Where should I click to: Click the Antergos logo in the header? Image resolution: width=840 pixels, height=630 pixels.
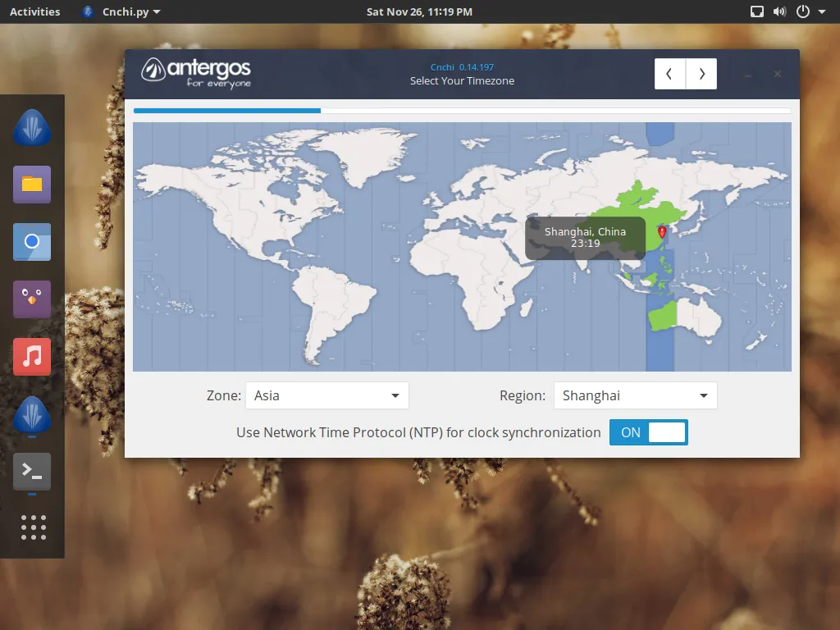(x=196, y=73)
